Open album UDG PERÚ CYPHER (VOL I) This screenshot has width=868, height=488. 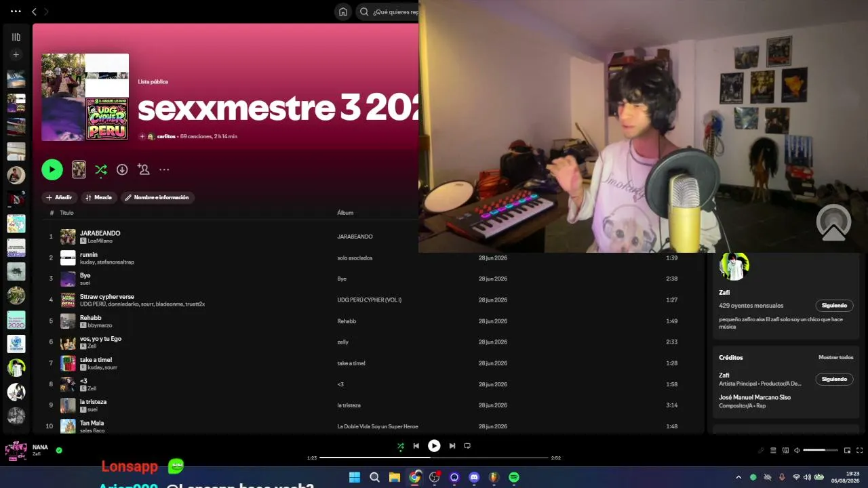[x=370, y=300]
